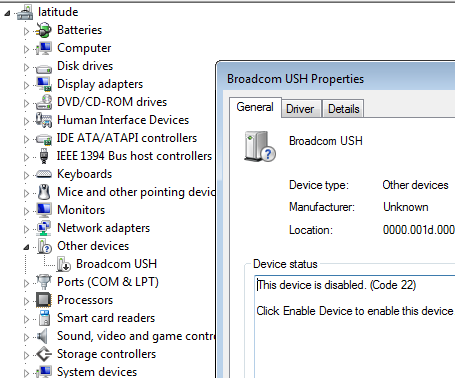Image resolution: width=455 pixels, height=378 pixels.
Task: Select the Broadcom USH tree entry
Action: pos(117,264)
